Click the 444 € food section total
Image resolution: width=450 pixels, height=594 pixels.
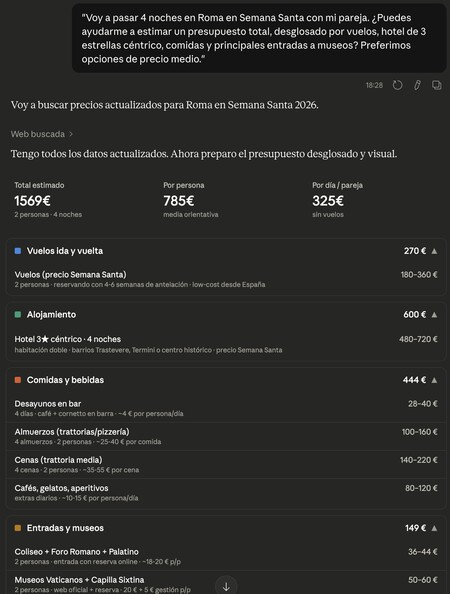coord(414,380)
